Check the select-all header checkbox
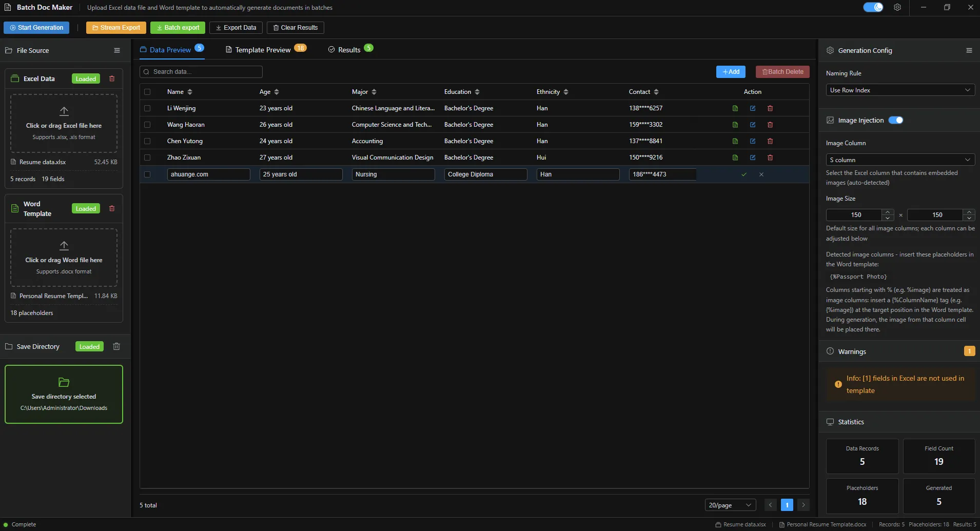Screen dimensions: 980x531 [x=147, y=92]
